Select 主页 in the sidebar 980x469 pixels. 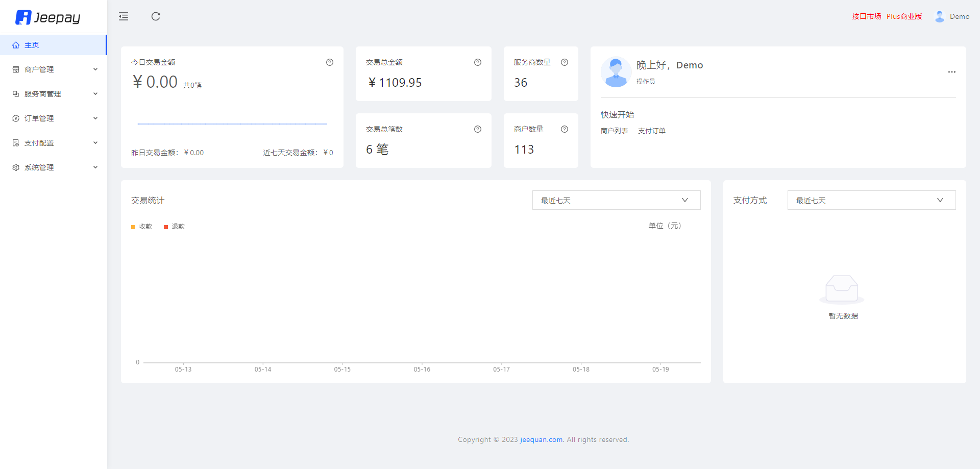tap(32, 45)
